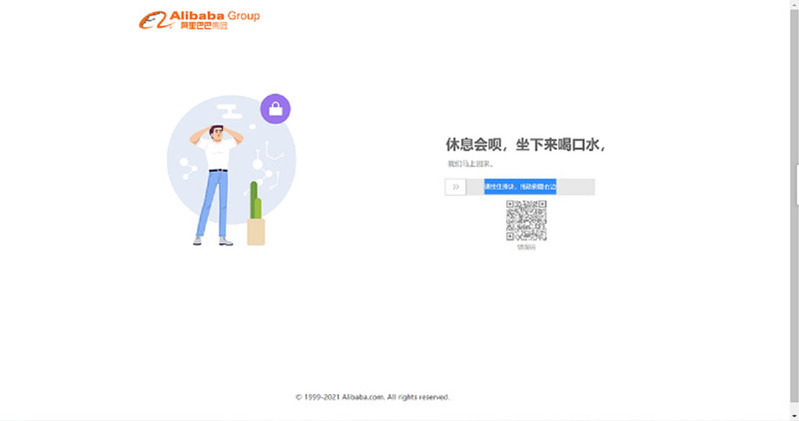Image resolution: width=799 pixels, height=421 pixels.
Task: Click the purple padlock icon
Action: (275, 108)
